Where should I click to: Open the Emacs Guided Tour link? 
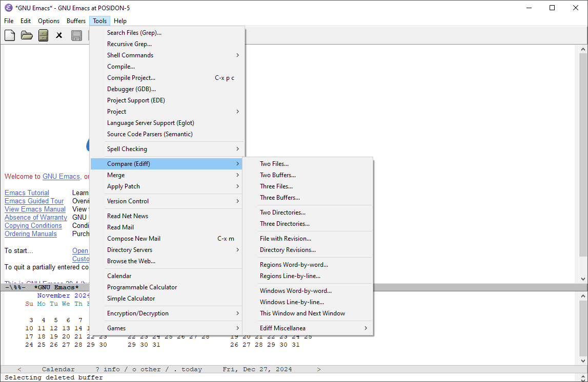coord(34,201)
